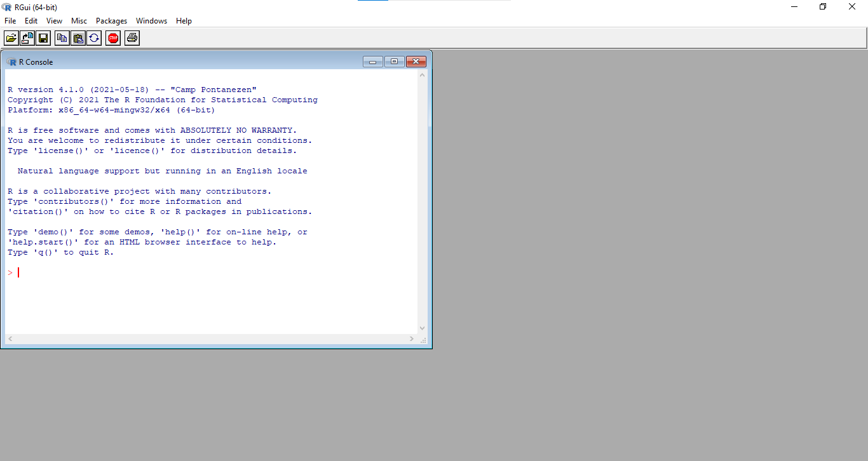Maximize the R Console child window
The width and height of the screenshot is (868, 461).
pyautogui.click(x=394, y=62)
